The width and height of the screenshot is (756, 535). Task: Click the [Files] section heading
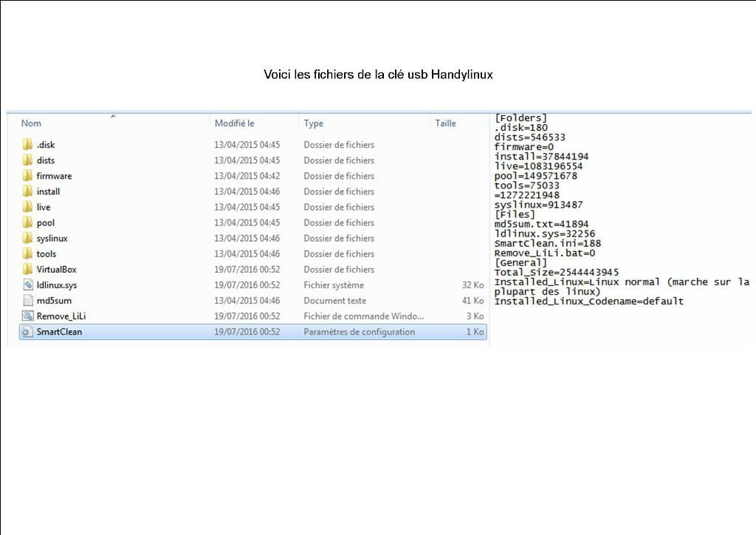(515, 214)
